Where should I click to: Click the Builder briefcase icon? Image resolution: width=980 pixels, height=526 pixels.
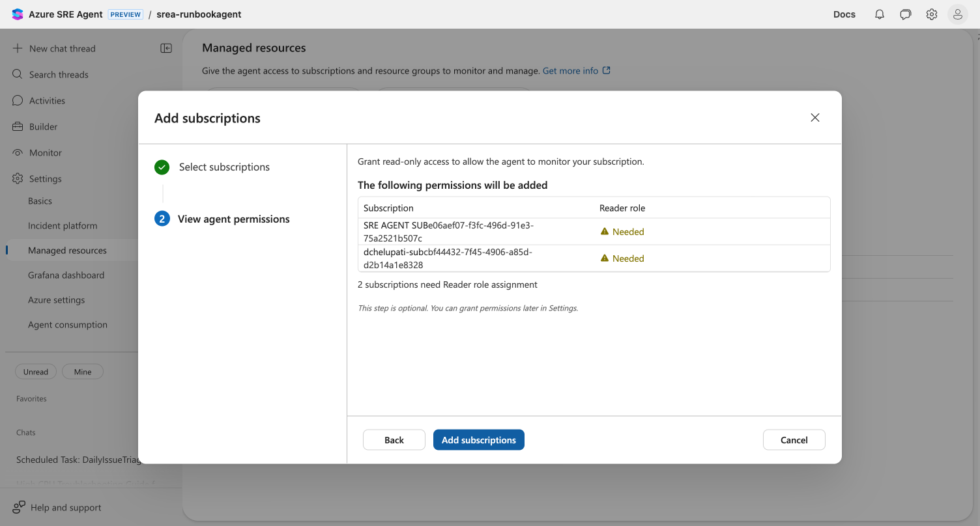(x=18, y=126)
